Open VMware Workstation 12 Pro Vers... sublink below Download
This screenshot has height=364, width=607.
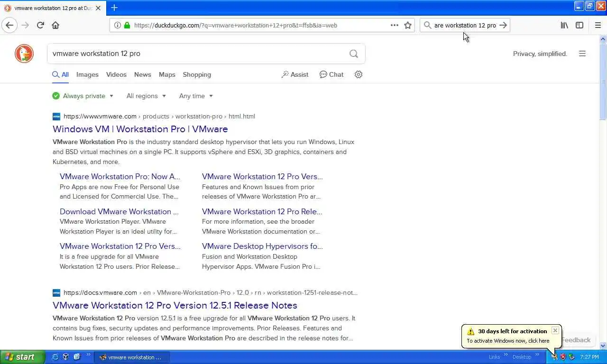(120, 246)
